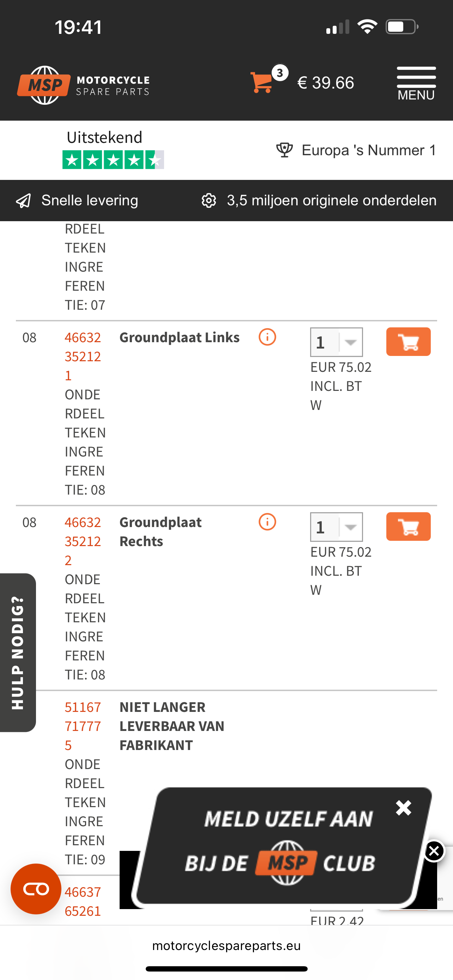
Task: Open the orange chat bubble button
Action: tap(36, 889)
